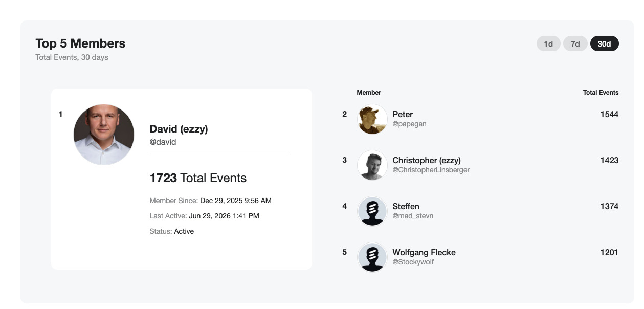This screenshot has width=644, height=309.
Task: Click the @Stockywolf handle
Action: (x=413, y=262)
